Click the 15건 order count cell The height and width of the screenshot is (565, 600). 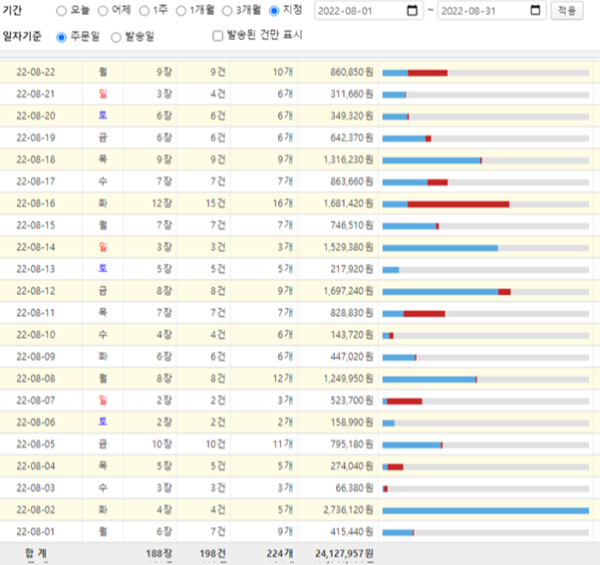click(215, 203)
